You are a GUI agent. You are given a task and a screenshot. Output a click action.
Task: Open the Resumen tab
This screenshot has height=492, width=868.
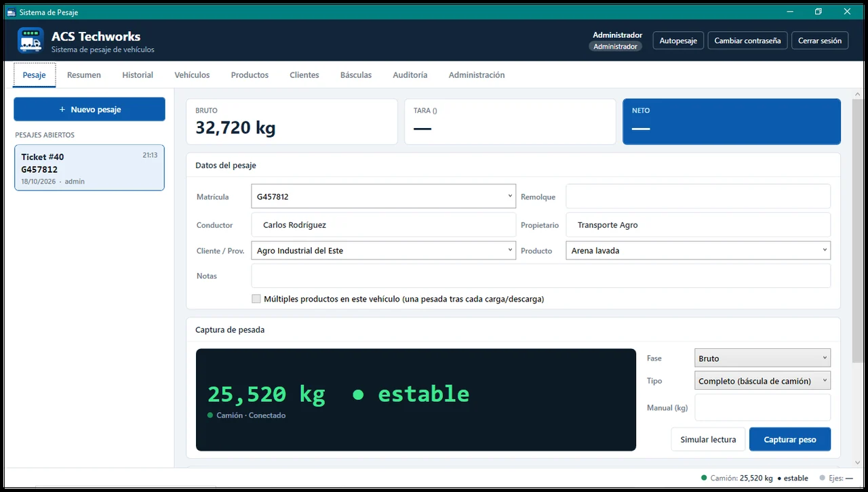coord(84,75)
